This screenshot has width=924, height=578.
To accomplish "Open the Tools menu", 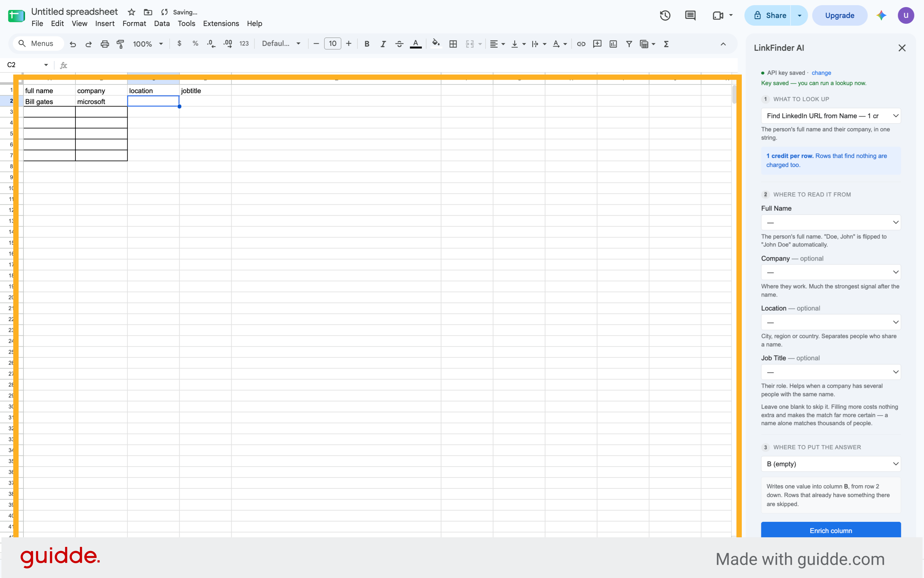I will (x=186, y=24).
